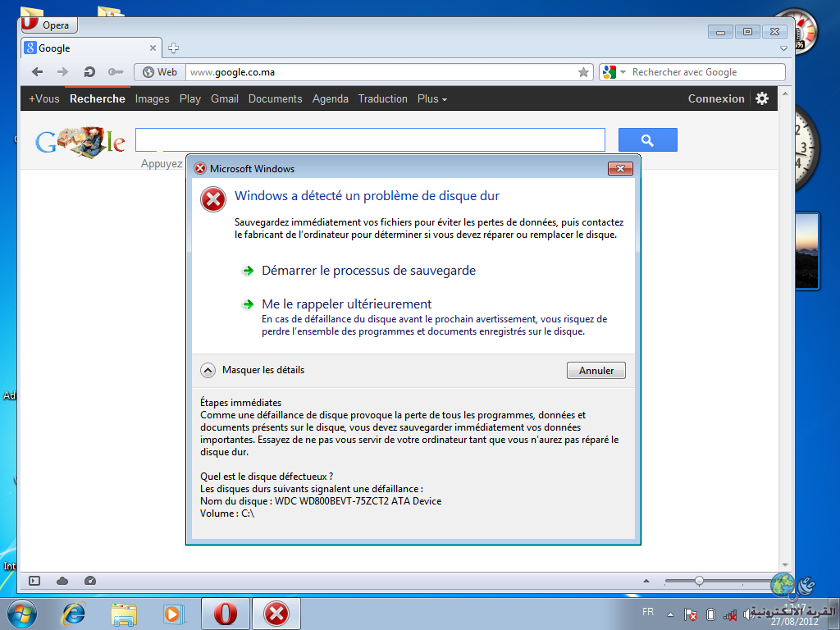
Task: Click the disk error taskbar button
Action: pos(276,614)
